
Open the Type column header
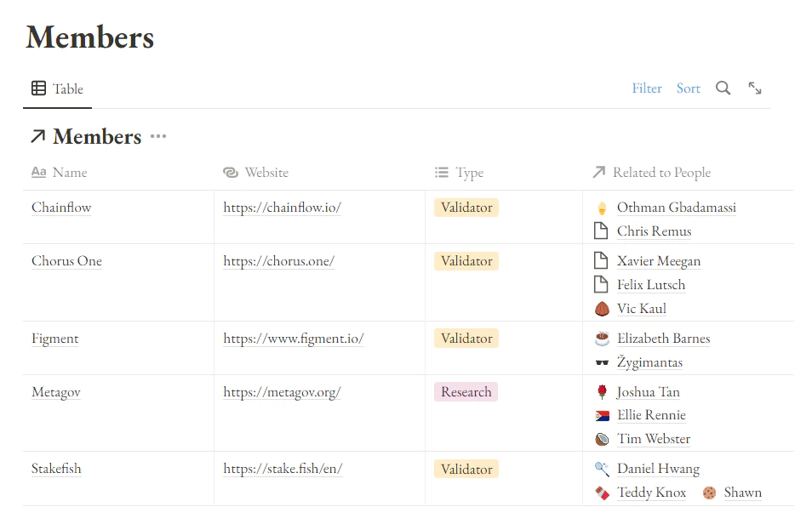pyautogui.click(x=459, y=173)
